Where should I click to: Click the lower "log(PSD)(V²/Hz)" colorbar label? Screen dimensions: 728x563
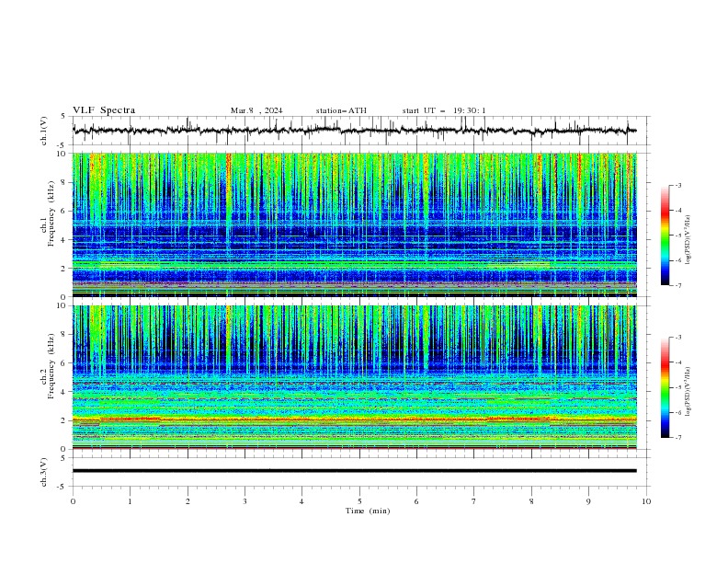pyautogui.click(x=688, y=392)
